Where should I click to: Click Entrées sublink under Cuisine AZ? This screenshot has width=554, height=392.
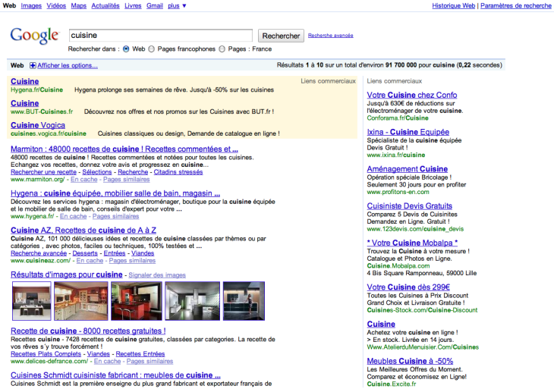pos(115,253)
